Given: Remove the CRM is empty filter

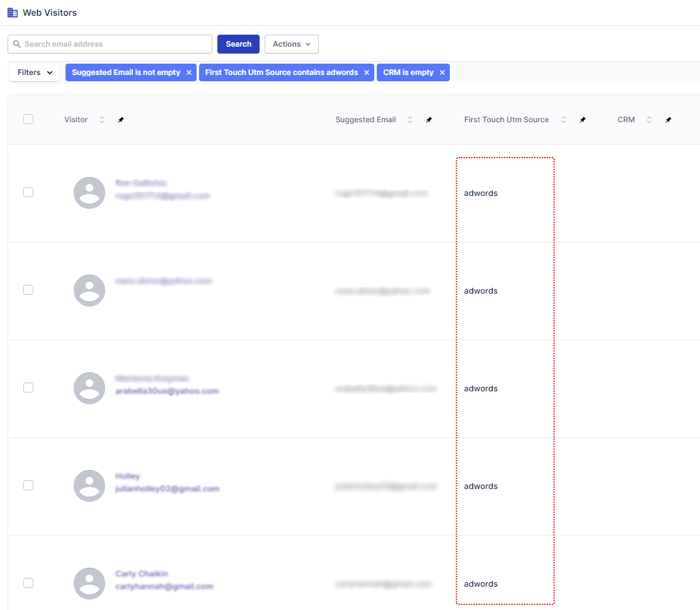Looking at the screenshot, I should 442,72.
